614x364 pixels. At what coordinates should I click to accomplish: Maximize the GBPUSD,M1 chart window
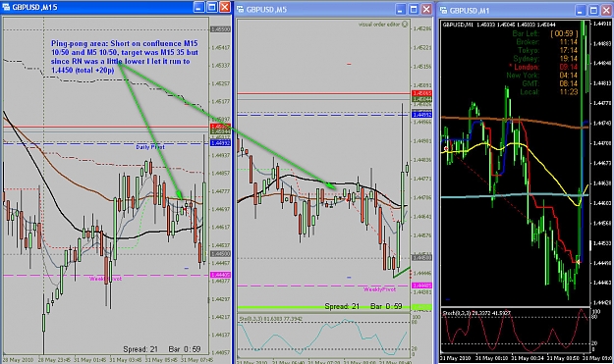[x=593, y=10]
